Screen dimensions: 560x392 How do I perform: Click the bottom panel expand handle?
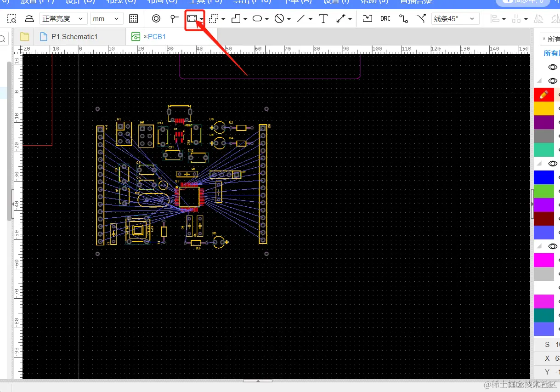[258, 381]
